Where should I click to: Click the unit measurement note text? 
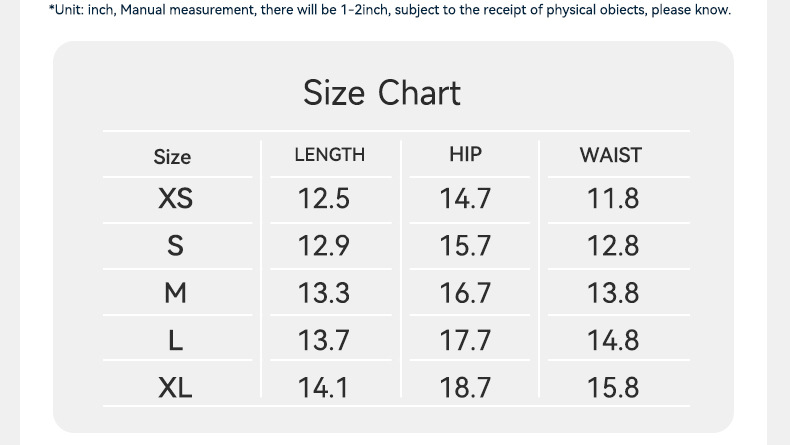click(x=389, y=10)
